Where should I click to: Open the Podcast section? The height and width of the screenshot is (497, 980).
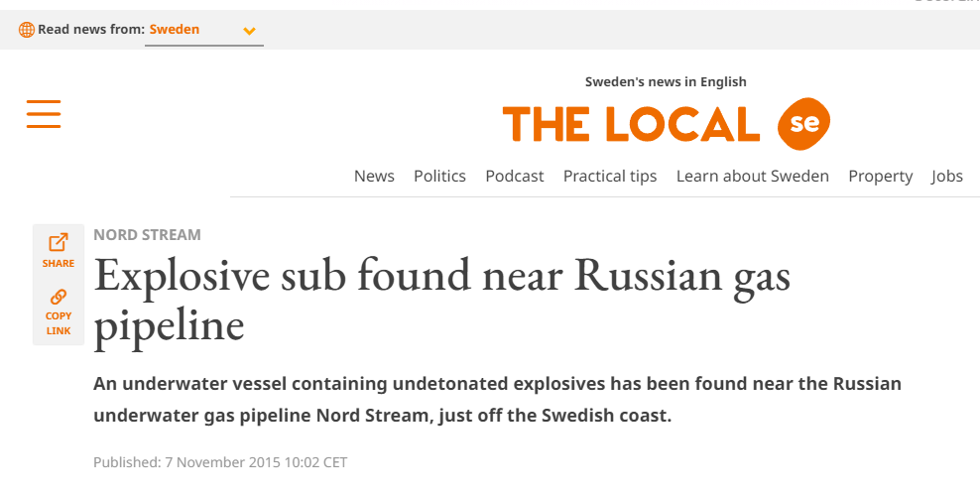pyautogui.click(x=514, y=176)
